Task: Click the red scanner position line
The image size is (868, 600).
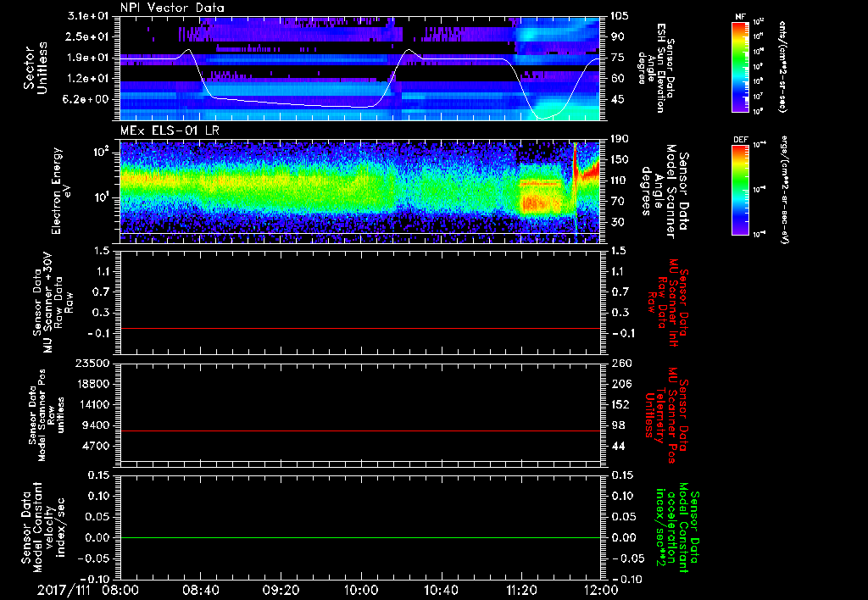Action: point(360,431)
